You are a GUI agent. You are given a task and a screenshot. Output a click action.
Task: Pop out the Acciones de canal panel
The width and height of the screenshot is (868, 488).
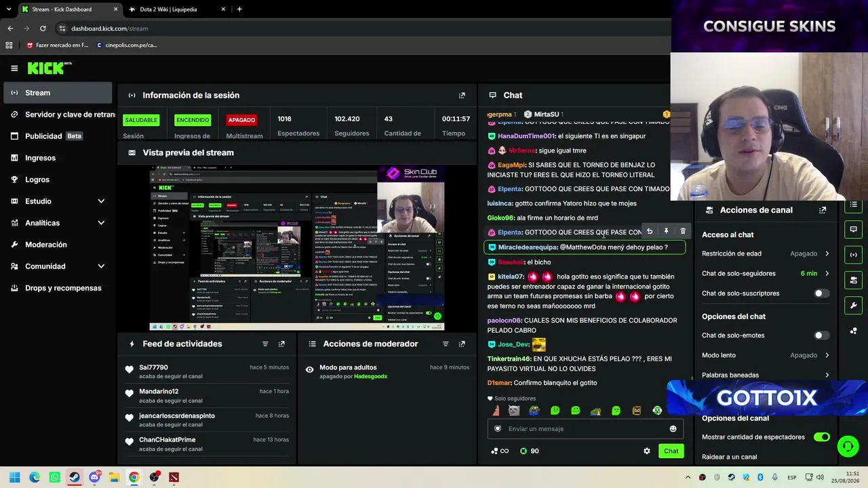point(823,210)
